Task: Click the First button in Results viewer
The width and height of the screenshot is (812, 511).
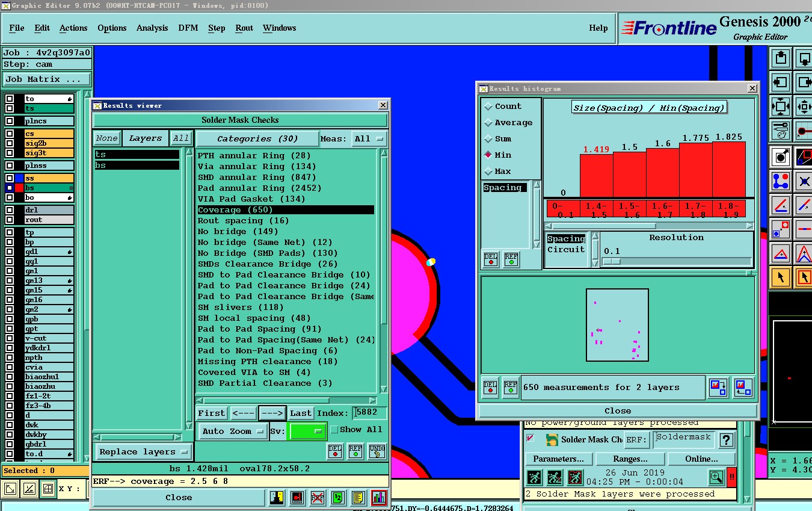Action: 212,413
